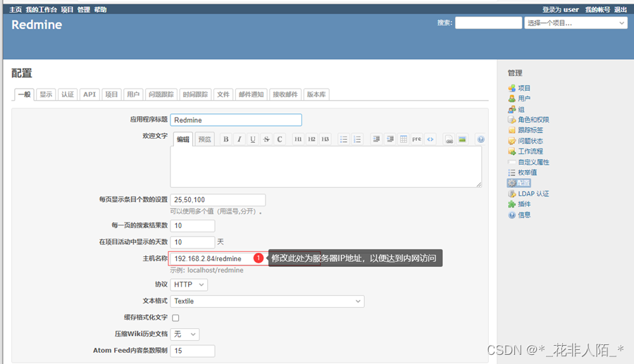Open 信息 in the sidebar
The height and width of the screenshot is (364, 634).
(x=524, y=215)
